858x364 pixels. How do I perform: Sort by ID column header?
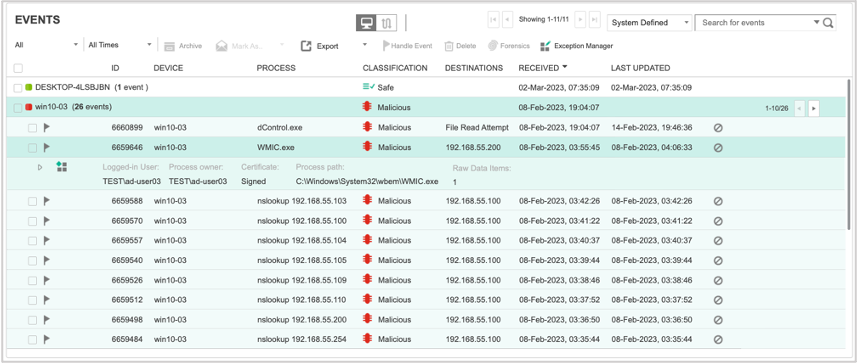click(115, 68)
